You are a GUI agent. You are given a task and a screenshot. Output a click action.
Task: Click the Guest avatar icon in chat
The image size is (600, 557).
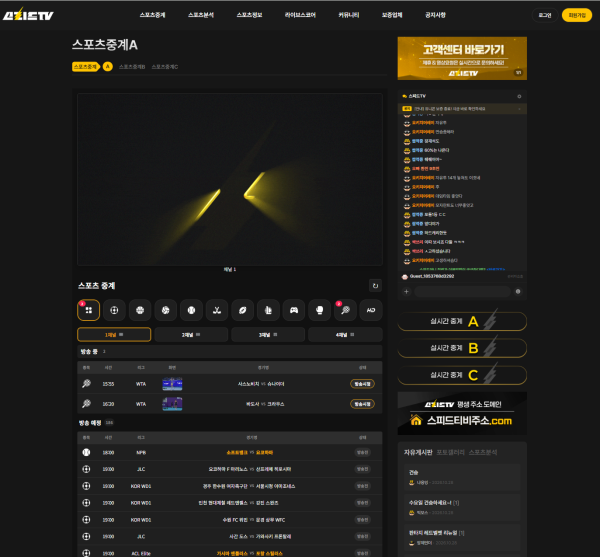tap(405, 277)
